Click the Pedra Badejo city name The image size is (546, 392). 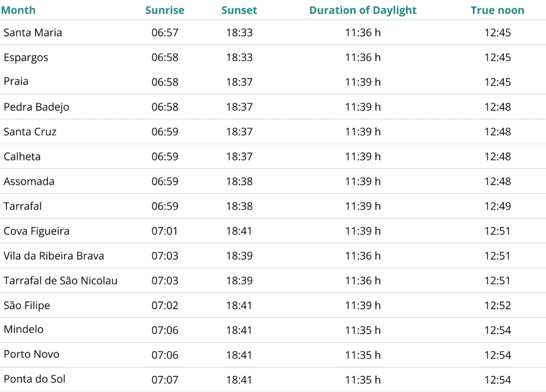tap(36, 107)
